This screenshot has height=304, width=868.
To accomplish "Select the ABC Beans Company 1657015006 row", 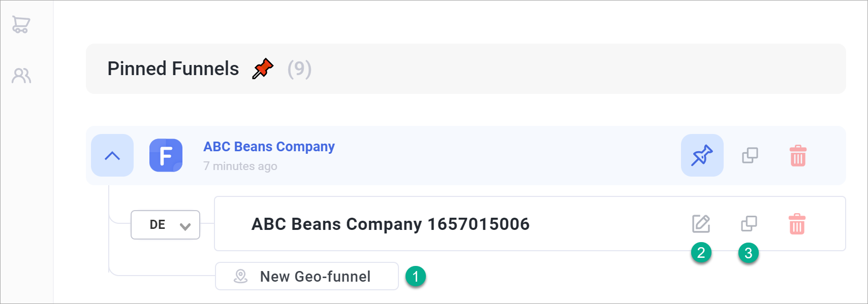I will point(530,224).
